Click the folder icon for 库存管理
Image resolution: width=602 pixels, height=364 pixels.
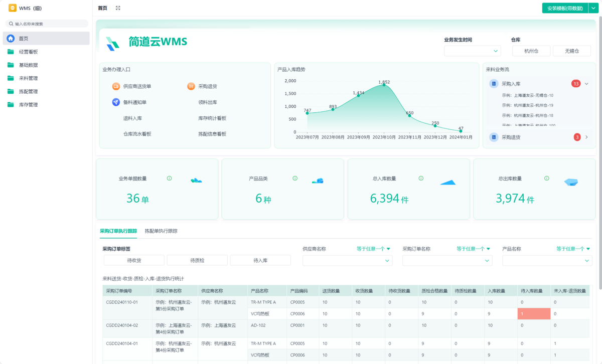[x=11, y=105]
